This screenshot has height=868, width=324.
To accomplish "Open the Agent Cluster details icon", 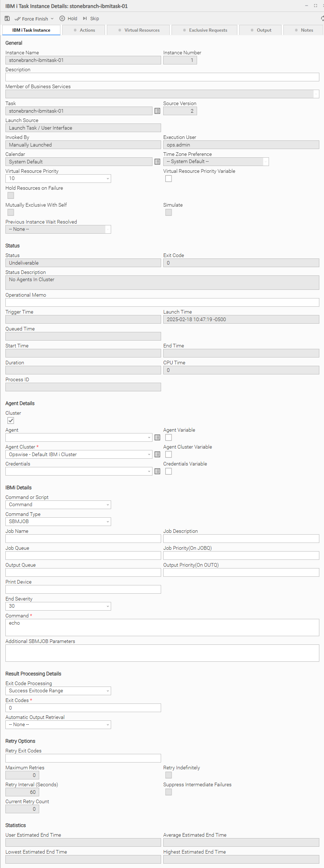I will tap(157, 454).
